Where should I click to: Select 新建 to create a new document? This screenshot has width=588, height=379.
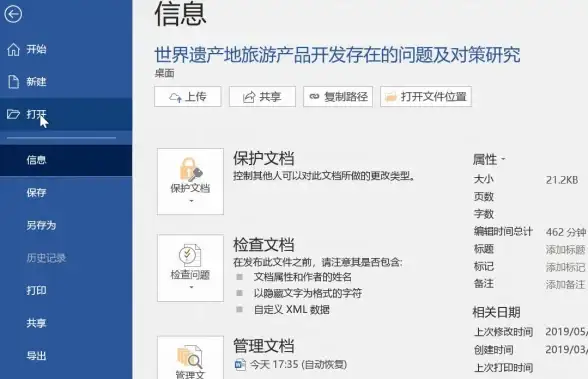pos(66,81)
